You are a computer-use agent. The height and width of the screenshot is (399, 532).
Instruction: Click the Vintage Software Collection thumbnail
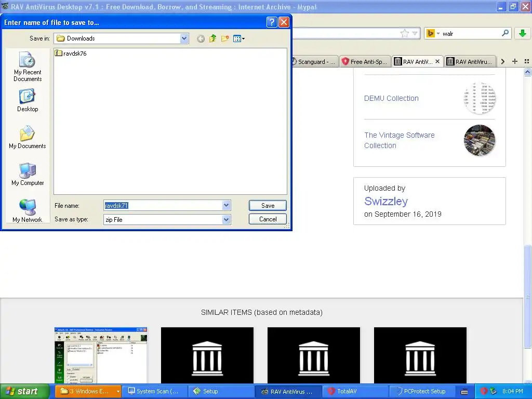[x=480, y=140]
